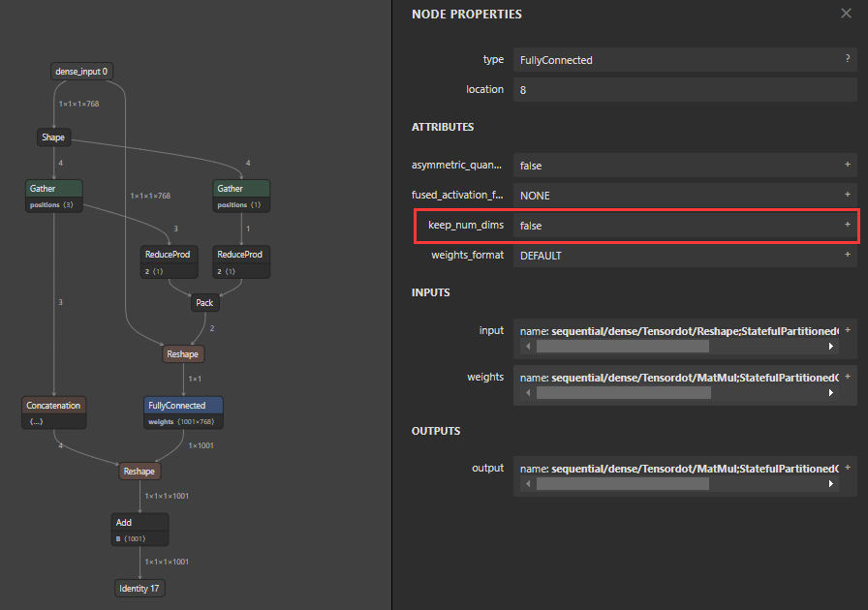Viewport: 868px width, 610px height.
Task: Select the location field value 8
Action: tap(685, 90)
